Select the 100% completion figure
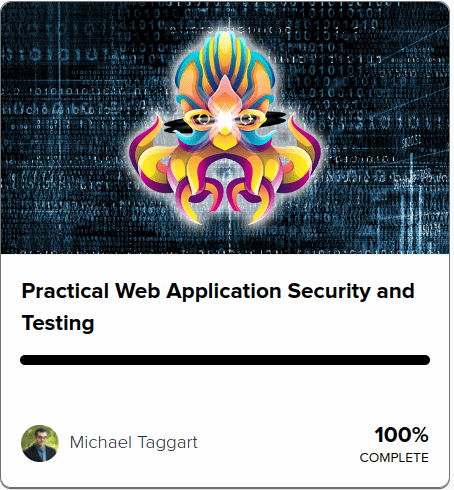454x490 pixels. point(402,435)
